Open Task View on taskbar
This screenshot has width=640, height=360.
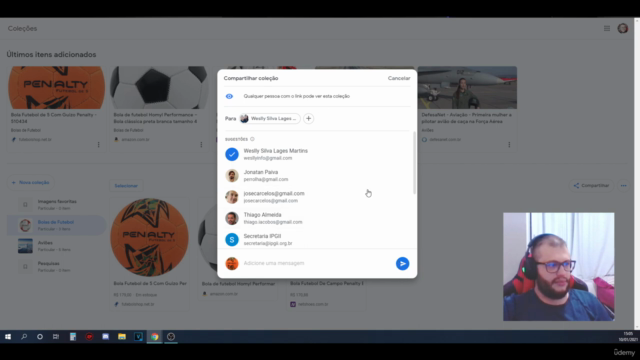pyautogui.click(x=56, y=337)
